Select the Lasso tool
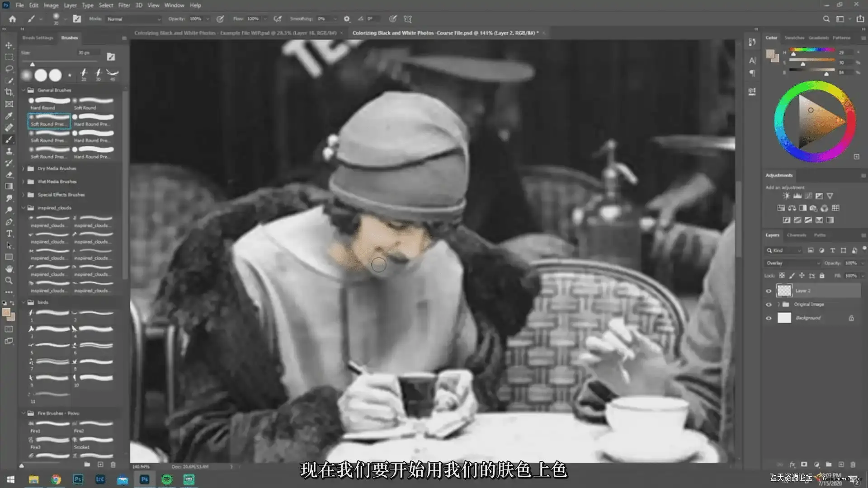This screenshot has width=868, height=488. click(9, 69)
